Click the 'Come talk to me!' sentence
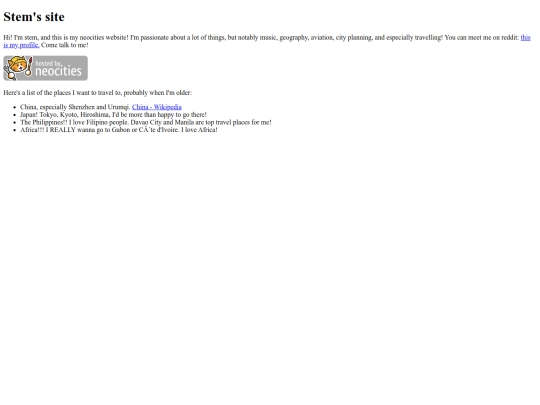 pos(65,45)
